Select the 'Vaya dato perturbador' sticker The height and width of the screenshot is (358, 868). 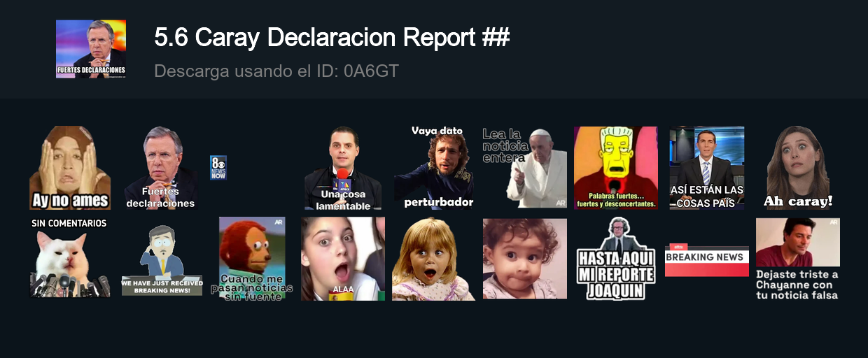click(x=434, y=168)
